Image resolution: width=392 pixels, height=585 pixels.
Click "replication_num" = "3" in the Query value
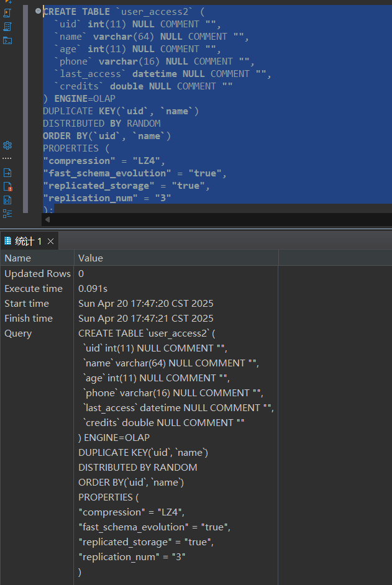pyautogui.click(x=132, y=557)
